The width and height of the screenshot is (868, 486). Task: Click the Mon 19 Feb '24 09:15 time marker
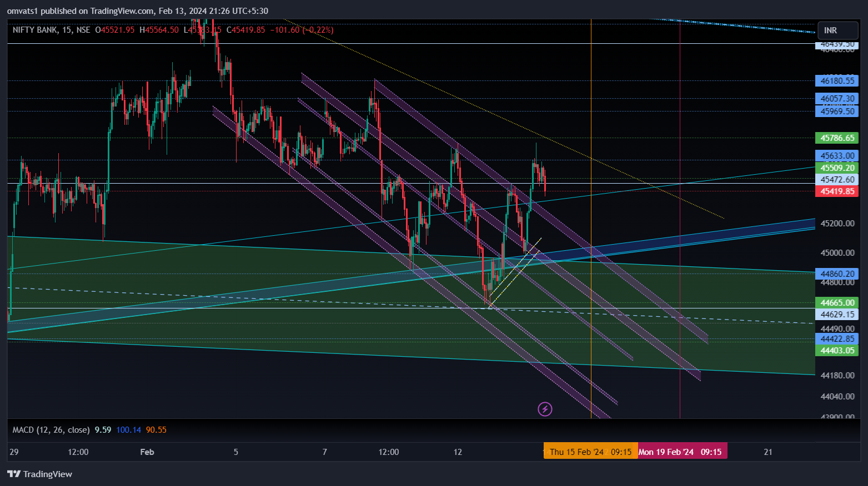point(683,452)
